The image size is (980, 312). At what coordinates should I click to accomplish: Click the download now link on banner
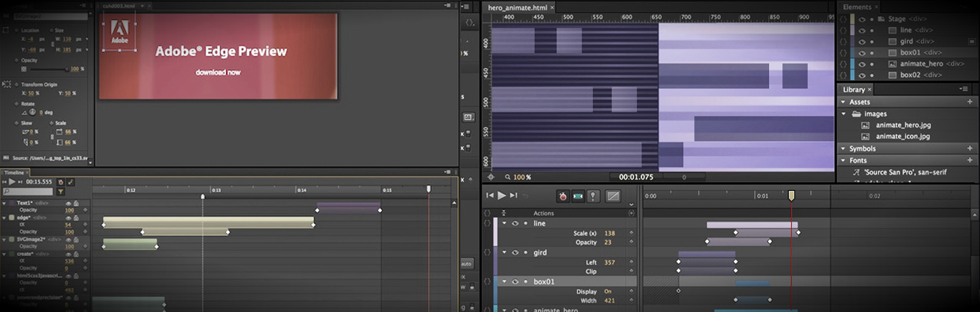[218, 72]
